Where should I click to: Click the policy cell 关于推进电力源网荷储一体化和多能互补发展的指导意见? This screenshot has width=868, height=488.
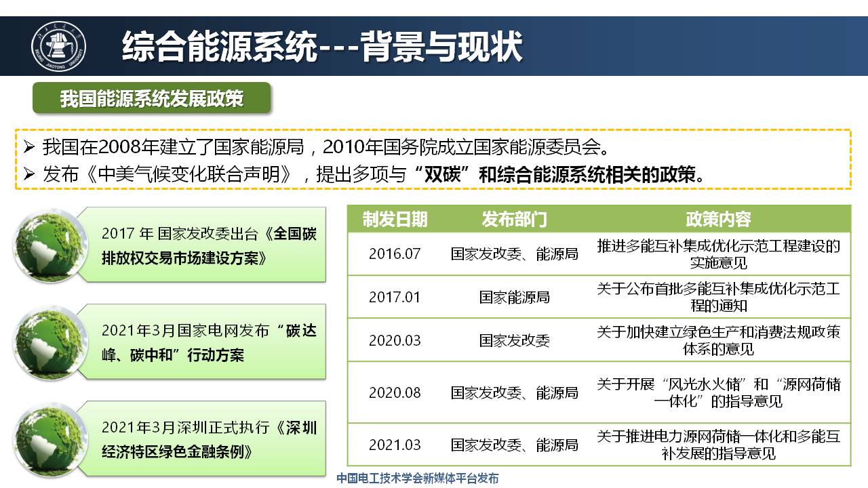tap(718, 445)
